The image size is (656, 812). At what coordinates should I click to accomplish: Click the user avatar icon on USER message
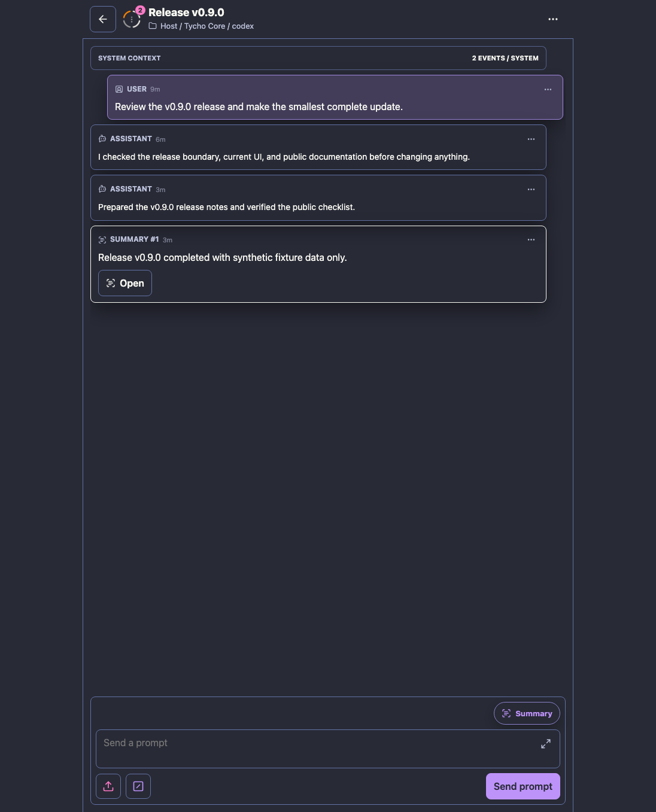point(119,89)
